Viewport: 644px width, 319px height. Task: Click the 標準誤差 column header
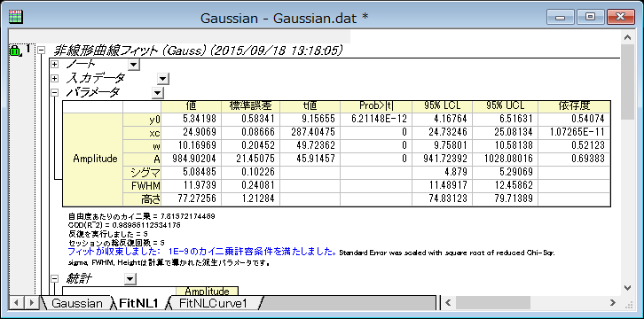(x=250, y=105)
